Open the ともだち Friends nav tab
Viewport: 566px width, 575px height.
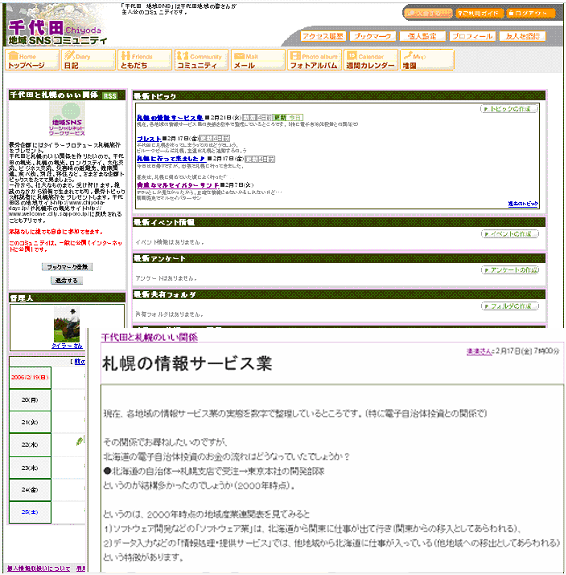145,60
